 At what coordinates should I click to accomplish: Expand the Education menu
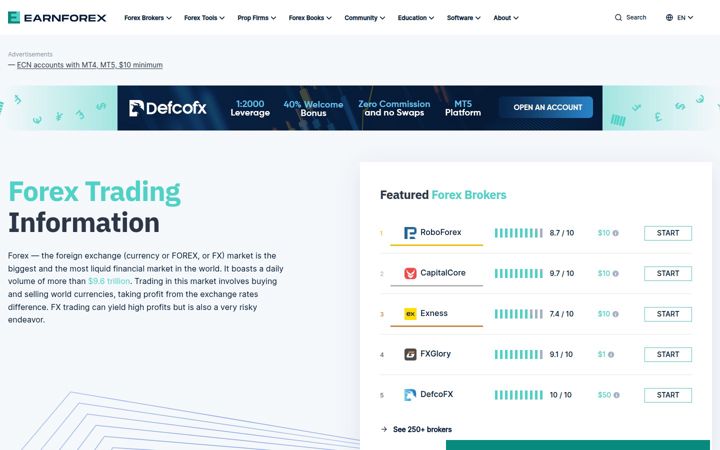pyautogui.click(x=416, y=17)
